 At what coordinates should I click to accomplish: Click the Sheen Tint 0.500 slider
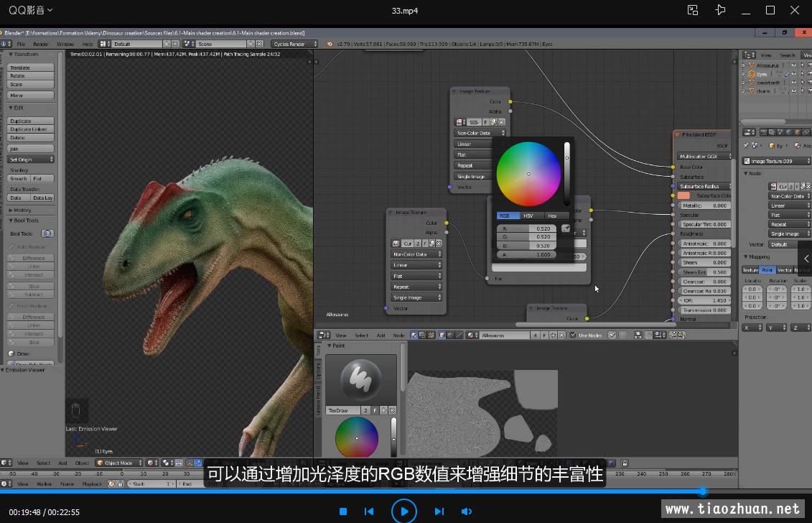704,272
